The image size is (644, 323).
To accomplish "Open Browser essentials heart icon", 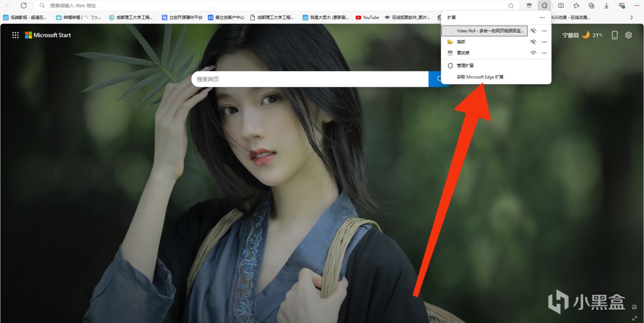I will 621,6.
